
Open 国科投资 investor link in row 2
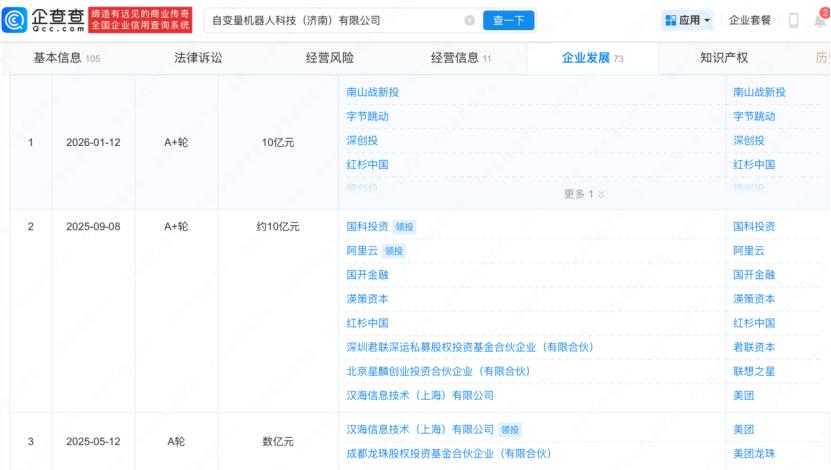(x=367, y=227)
